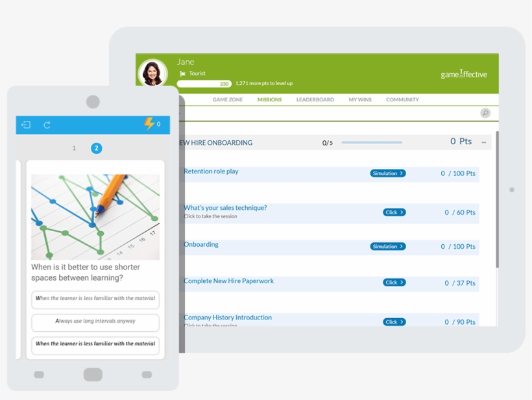Tap the exit icon in phone header
The image size is (532, 400).
(26, 125)
